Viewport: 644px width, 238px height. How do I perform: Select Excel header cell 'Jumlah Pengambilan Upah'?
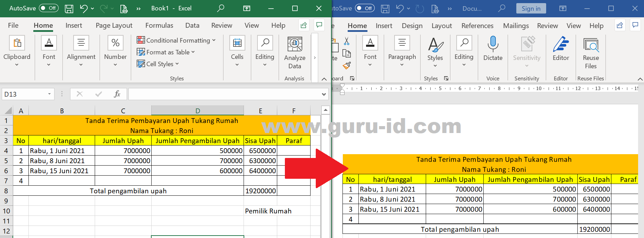click(x=197, y=141)
